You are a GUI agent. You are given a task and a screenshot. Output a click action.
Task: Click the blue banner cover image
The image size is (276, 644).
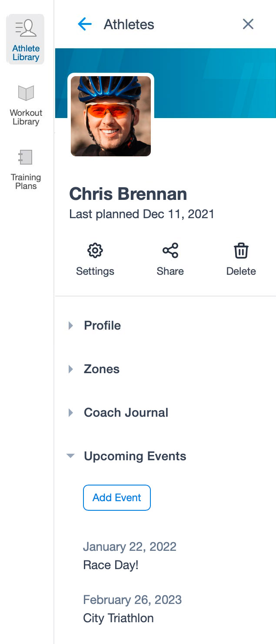213,83
